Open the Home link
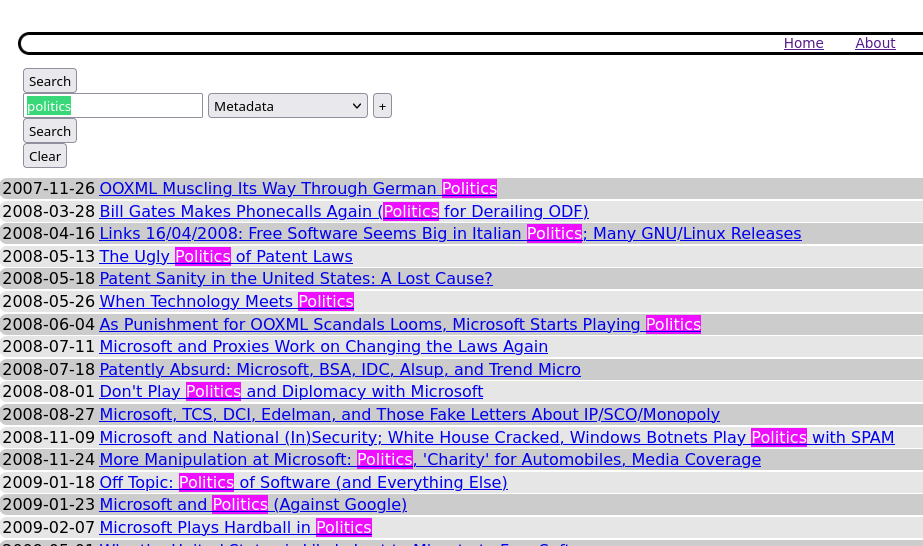 click(x=804, y=44)
